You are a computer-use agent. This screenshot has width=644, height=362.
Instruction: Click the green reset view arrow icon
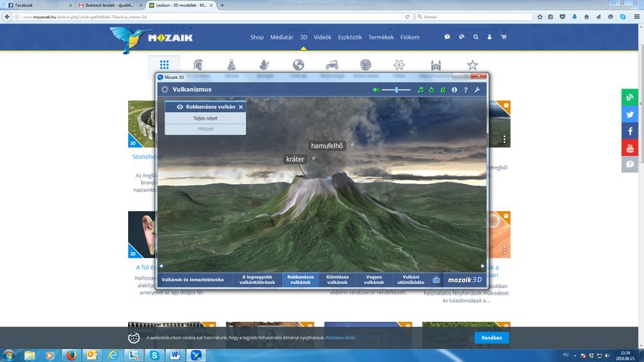(432, 89)
